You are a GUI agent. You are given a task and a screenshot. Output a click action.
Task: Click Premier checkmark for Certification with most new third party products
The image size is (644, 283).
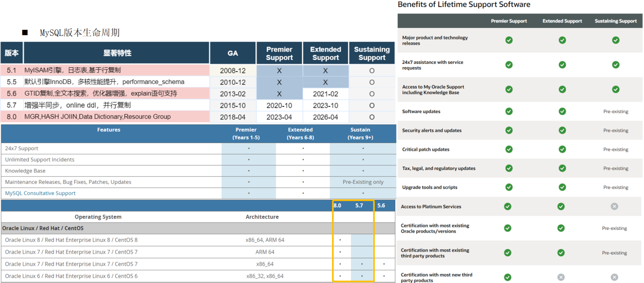pos(508,277)
